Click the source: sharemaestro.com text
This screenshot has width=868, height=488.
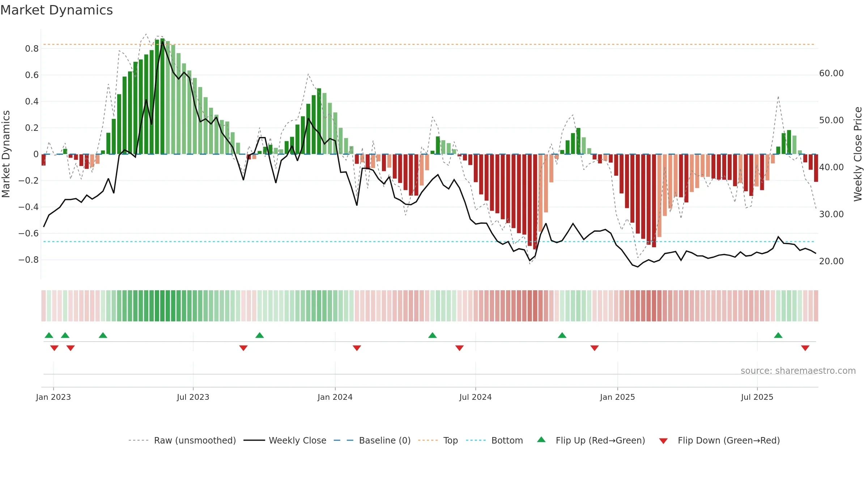pyautogui.click(x=798, y=371)
